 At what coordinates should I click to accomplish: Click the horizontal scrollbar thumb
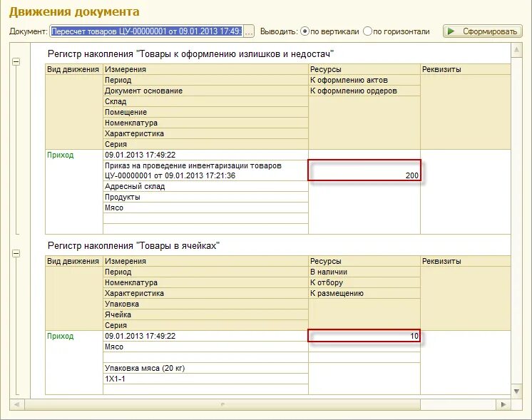coord(222,404)
